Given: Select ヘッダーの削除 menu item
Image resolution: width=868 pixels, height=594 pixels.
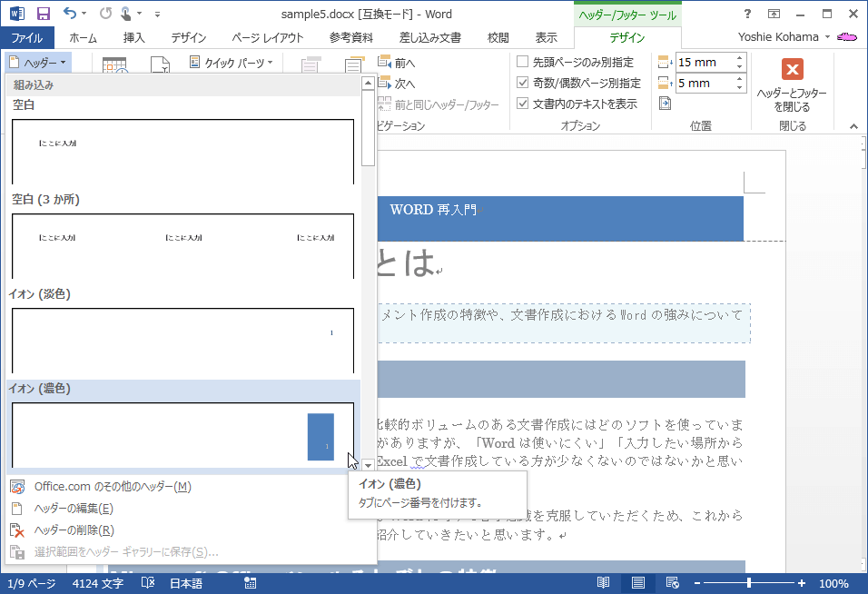Looking at the screenshot, I should 191,530.
